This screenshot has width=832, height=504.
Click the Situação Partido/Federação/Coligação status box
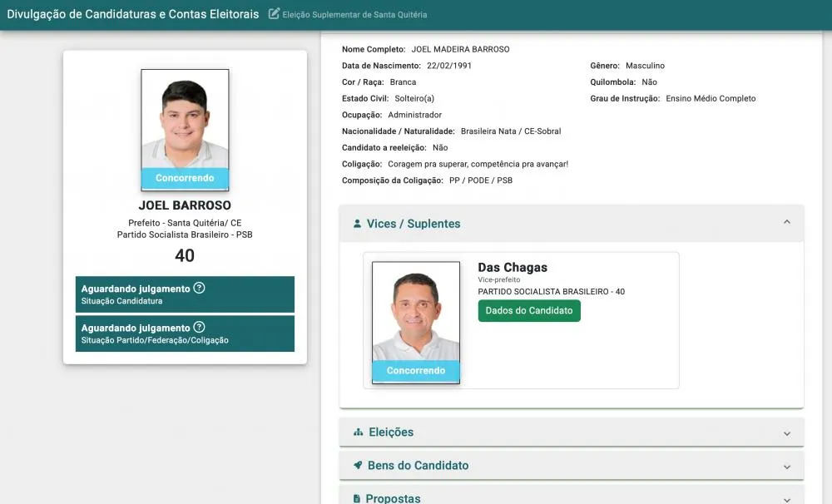pyautogui.click(x=185, y=334)
